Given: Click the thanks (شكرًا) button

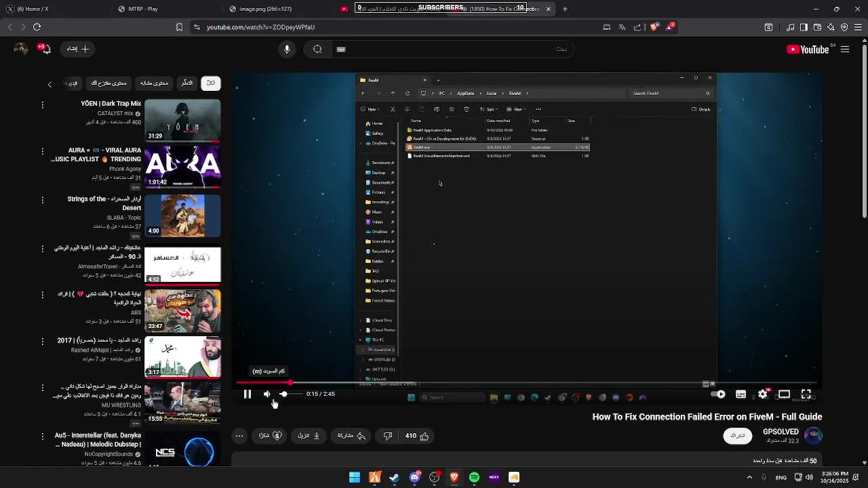Looking at the screenshot, I should point(270,436).
